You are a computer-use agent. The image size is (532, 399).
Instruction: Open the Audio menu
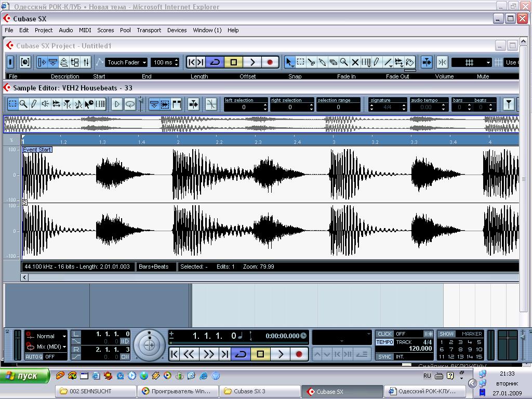(66, 30)
